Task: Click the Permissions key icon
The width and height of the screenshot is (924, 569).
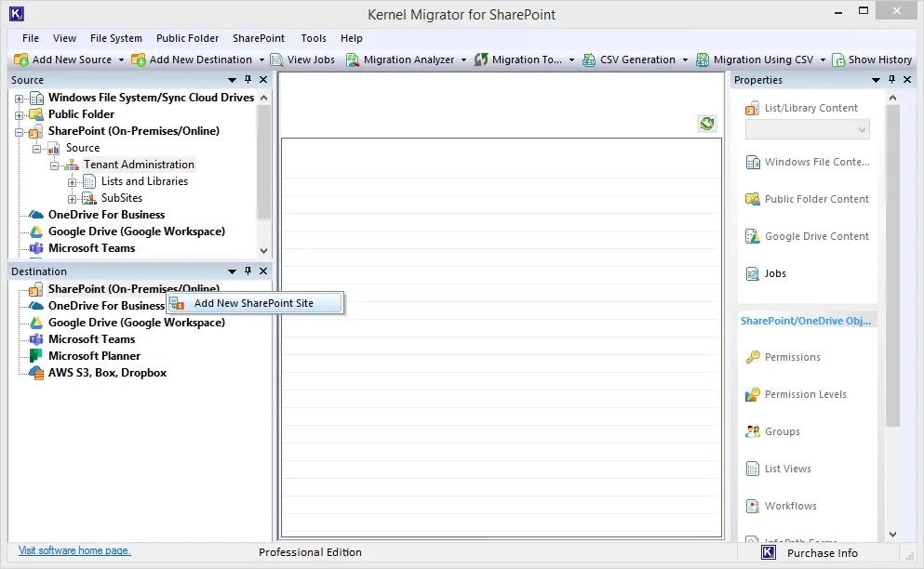Action: 753,357
